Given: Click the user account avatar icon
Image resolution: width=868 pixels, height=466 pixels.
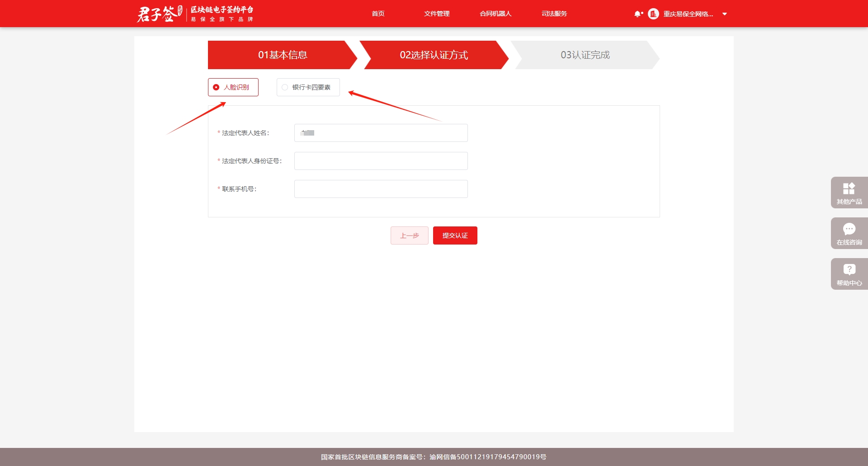Looking at the screenshot, I should pyautogui.click(x=653, y=14).
